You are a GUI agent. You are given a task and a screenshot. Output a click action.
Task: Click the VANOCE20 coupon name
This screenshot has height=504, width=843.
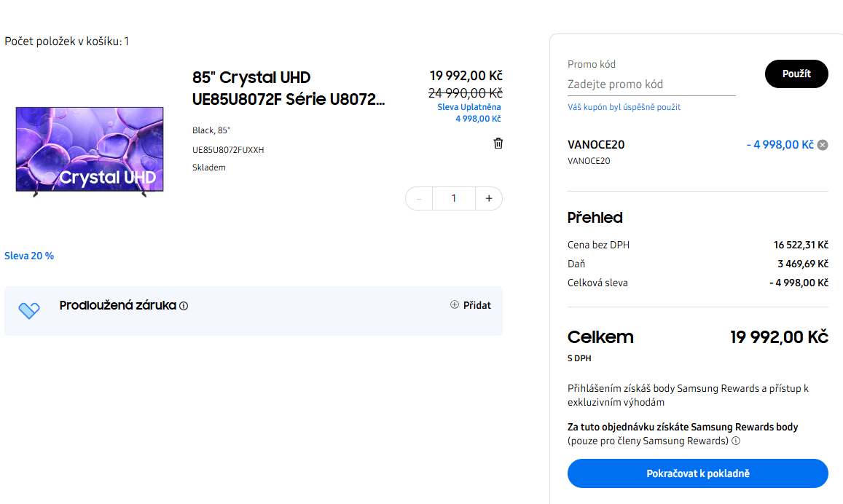(595, 144)
